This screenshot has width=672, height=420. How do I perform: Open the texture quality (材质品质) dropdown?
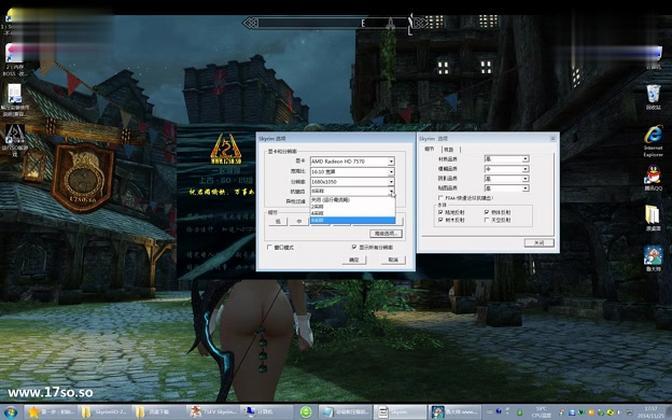tap(507, 159)
